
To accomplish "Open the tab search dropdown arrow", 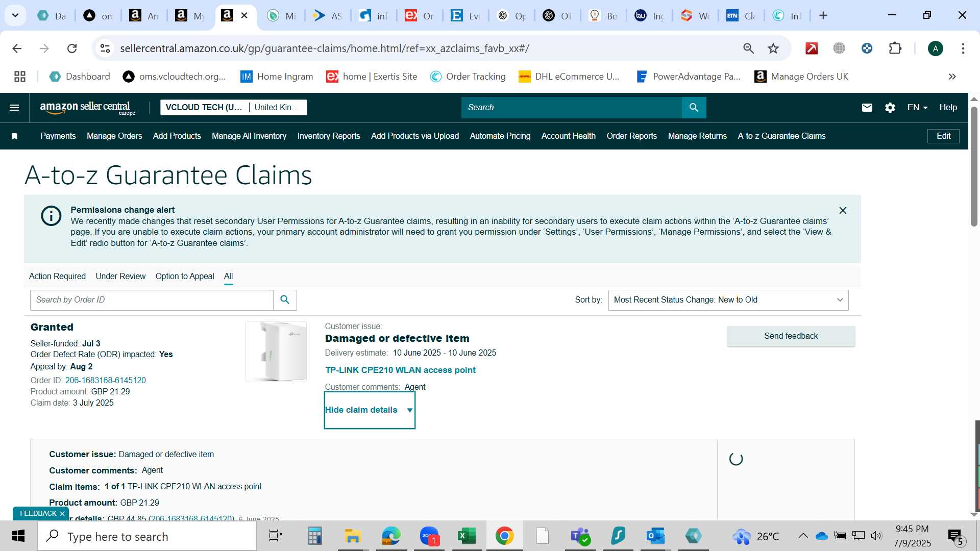I will pos(15,16).
